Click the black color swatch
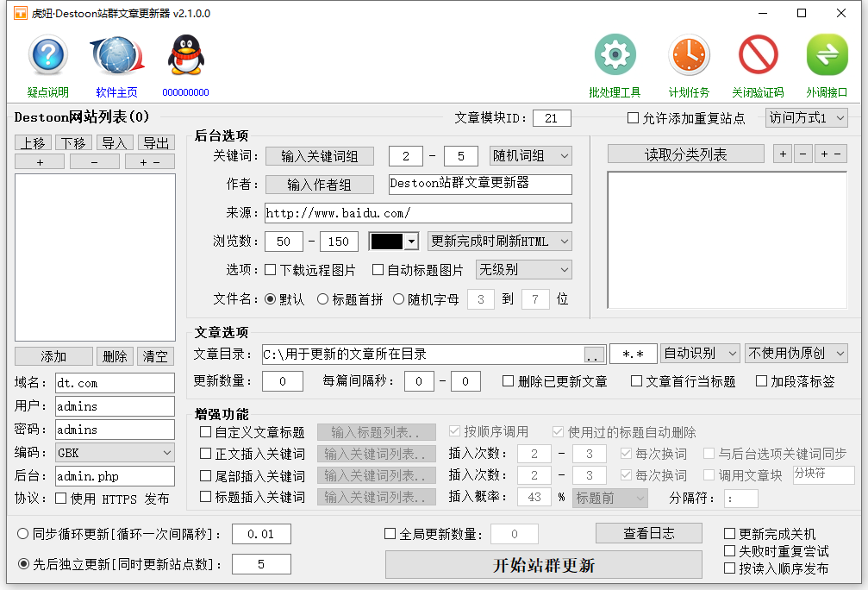Viewport: 868px width, 590px height. tap(387, 242)
